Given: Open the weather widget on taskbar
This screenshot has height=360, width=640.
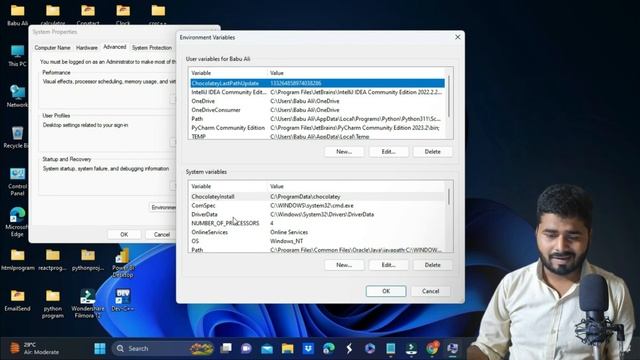Looking at the screenshot, I should [x=35, y=349].
